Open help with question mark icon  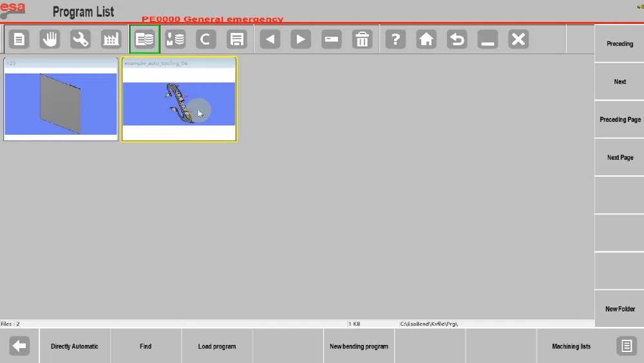395,39
